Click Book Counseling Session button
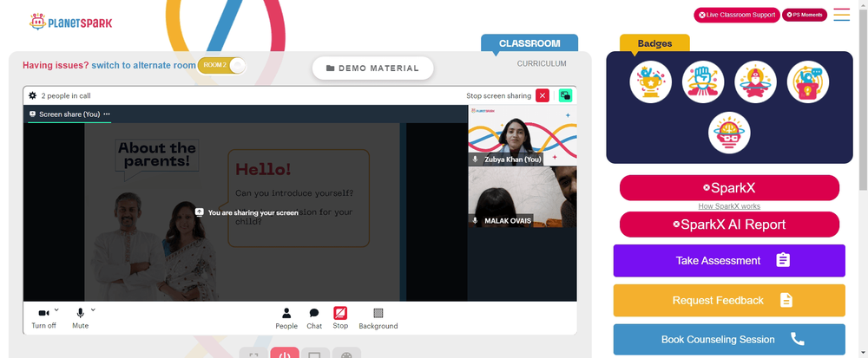Screen dimensions: 868x358 pyautogui.click(x=729, y=339)
